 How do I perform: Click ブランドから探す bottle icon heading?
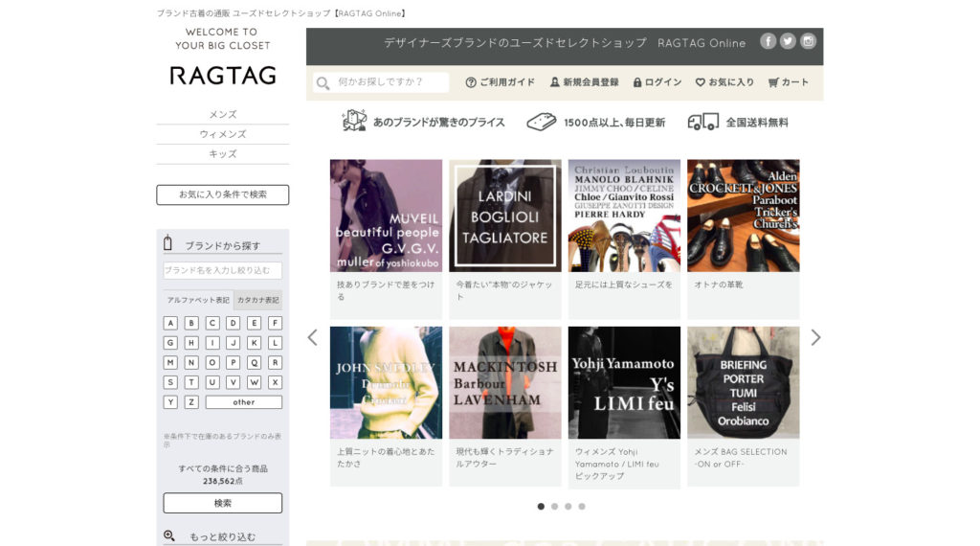click(x=167, y=242)
